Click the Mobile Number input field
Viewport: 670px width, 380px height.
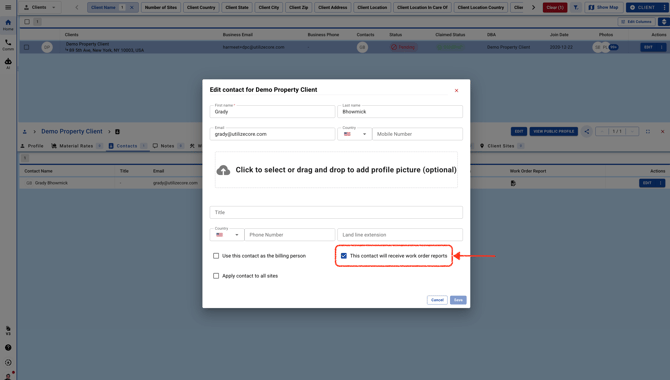(417, 134)
